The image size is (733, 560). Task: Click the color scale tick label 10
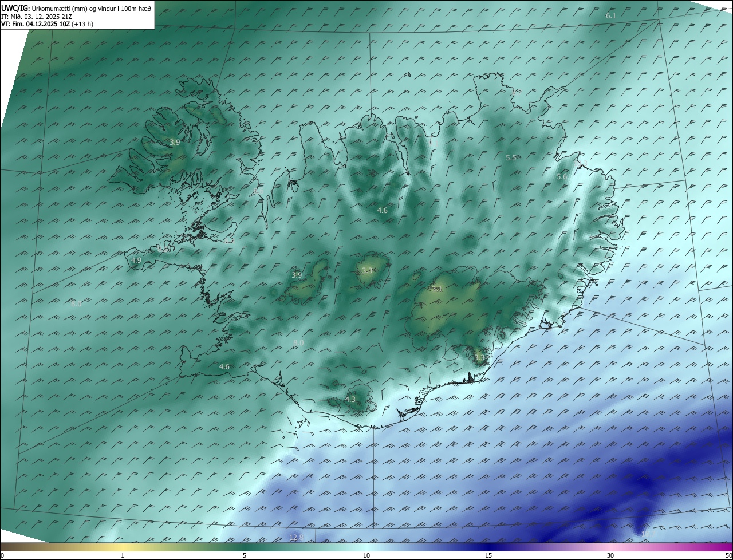(x=366, y=555)
